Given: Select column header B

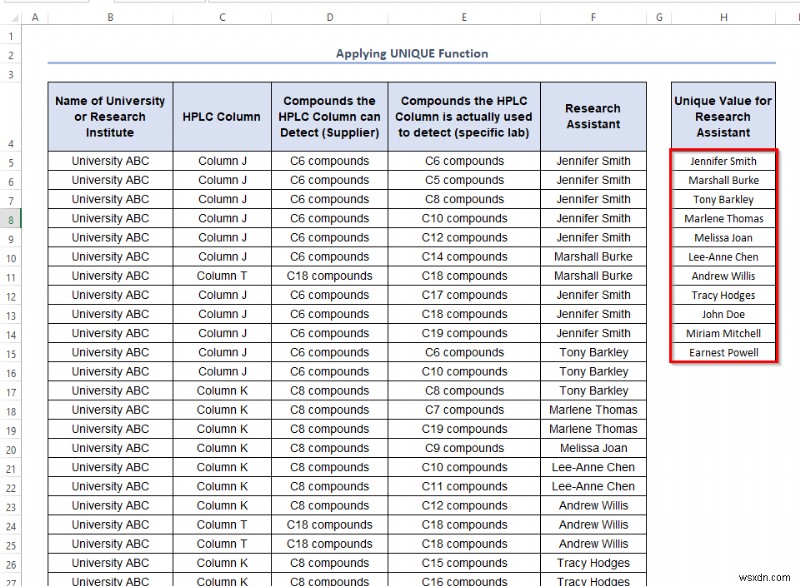Looking at the screenshot, I should click(110, 16).
